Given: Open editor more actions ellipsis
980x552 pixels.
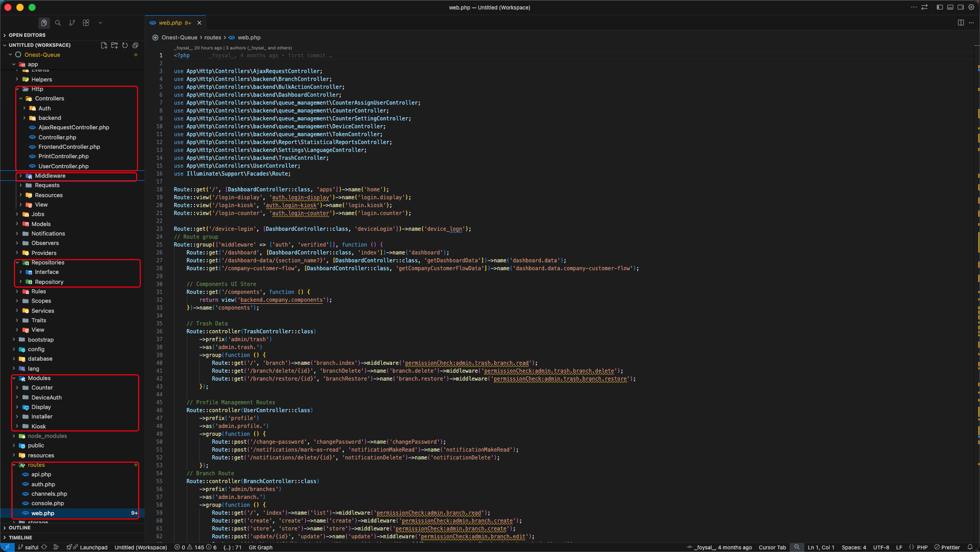Looking at the screenshot, I should pyautogui.click(x=971, y=23).
